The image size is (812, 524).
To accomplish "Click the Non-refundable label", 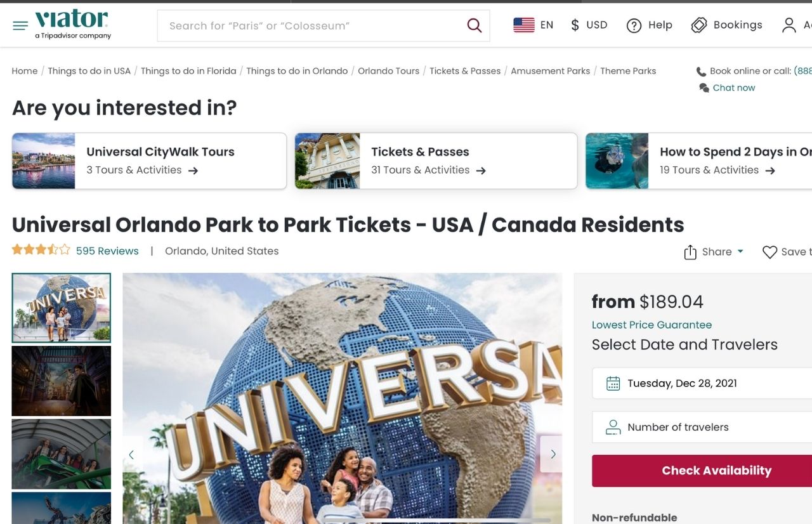I will point(634,518).
